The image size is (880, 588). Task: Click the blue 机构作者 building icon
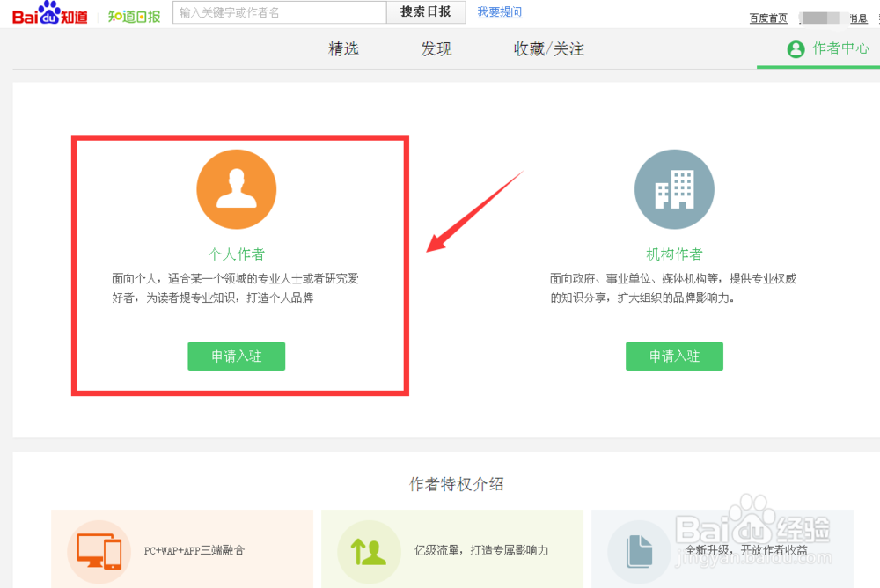pyautogui.click(x=674, y=189)
